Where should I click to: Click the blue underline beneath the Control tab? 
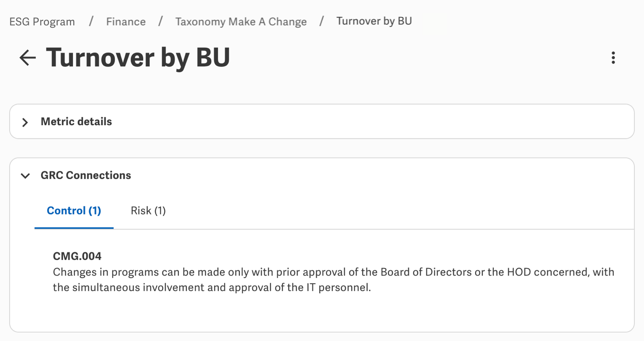click(74, 228)
